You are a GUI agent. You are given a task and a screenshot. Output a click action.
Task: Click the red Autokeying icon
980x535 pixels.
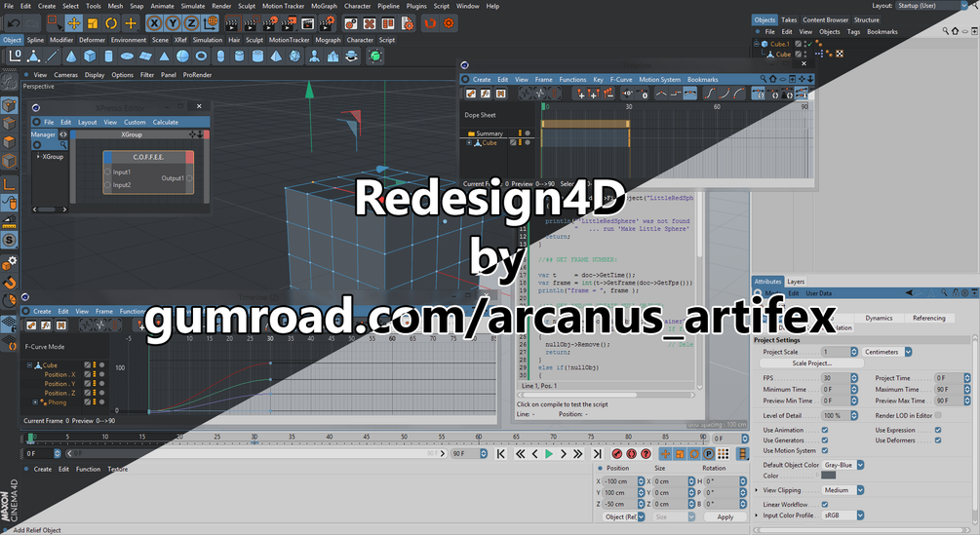click(631, 454)
